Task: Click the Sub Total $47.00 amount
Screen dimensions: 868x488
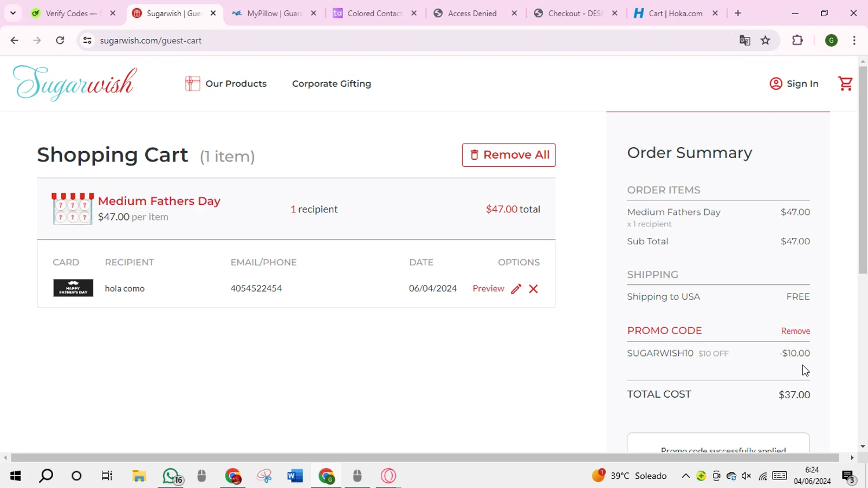Action: pyautogui.click(x=796, y=241)
